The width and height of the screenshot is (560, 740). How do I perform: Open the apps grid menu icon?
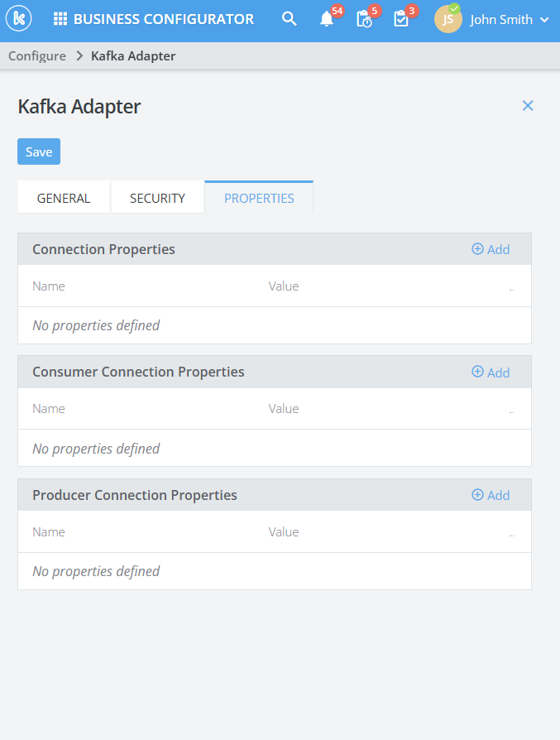coord(60,19)
